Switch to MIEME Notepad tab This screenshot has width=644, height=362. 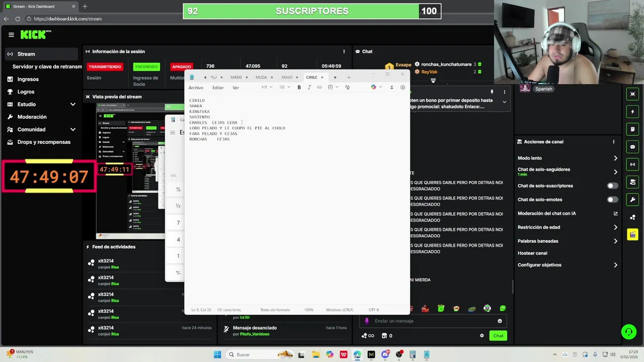click(236, 77)
